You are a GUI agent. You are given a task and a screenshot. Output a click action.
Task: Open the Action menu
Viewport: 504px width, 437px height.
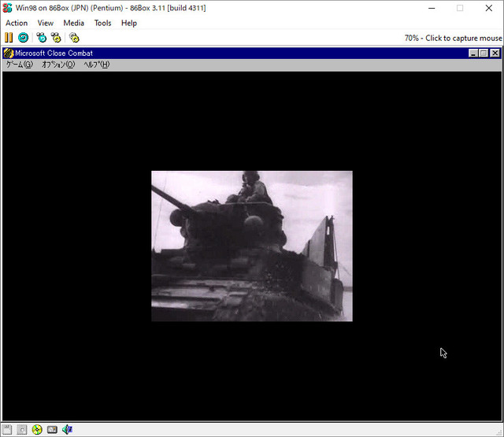17,23
